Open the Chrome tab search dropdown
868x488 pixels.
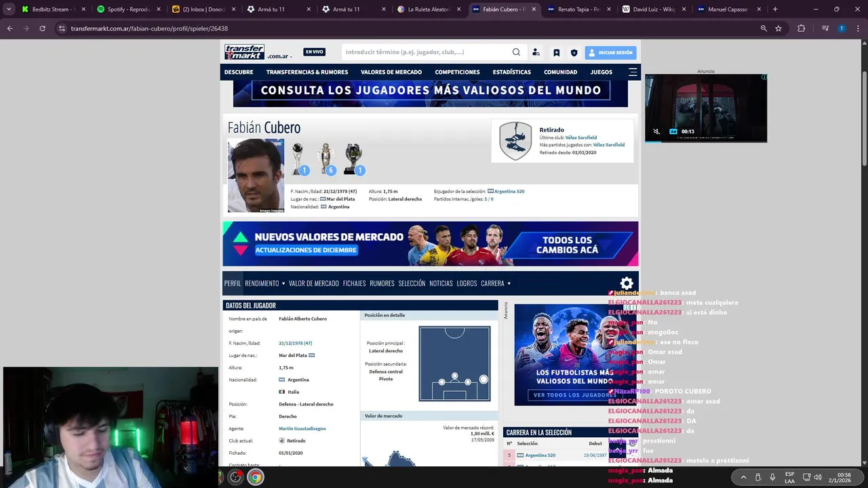(x=9, y=9)
